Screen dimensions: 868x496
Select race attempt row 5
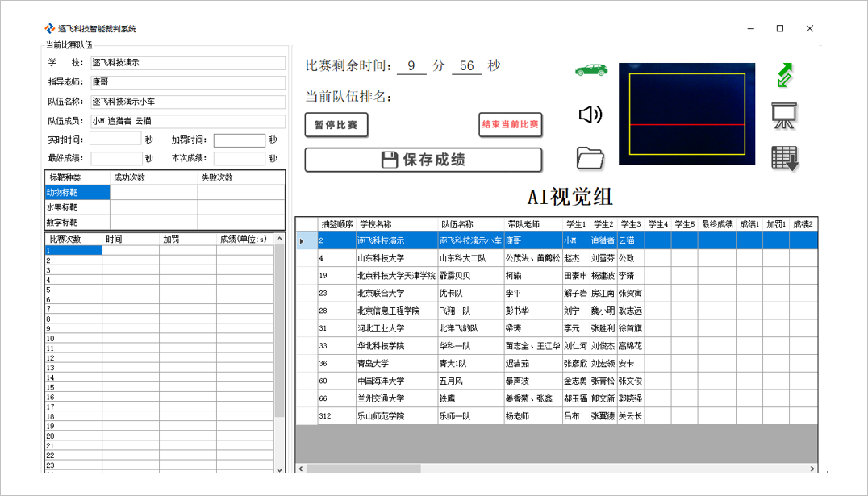point(160,290)
